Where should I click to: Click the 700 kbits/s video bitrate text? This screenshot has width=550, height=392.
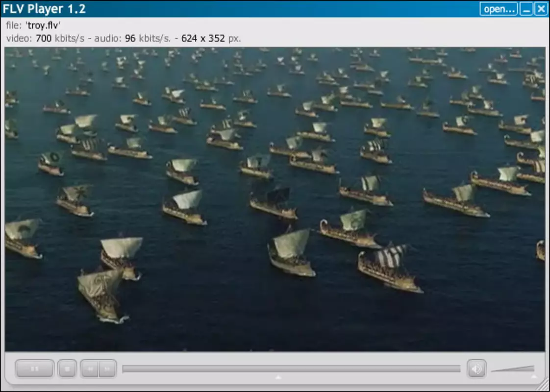pyautogui.click(x=60, y=38)
